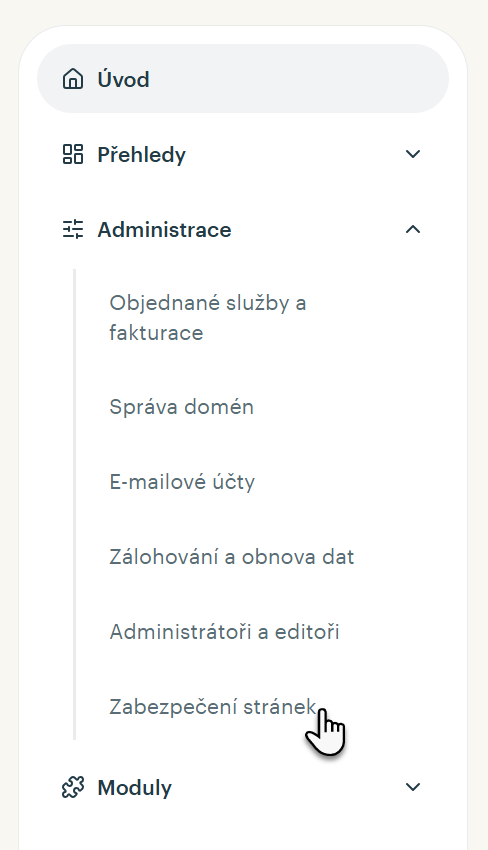Viewport: 488px width, 850px height.
Task: Expand the Přehledy section with its chevron
Action: [413, 154]
